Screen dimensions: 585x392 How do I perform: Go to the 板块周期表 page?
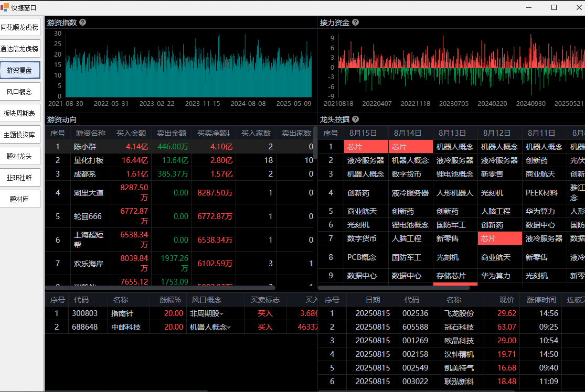(20, 113)
